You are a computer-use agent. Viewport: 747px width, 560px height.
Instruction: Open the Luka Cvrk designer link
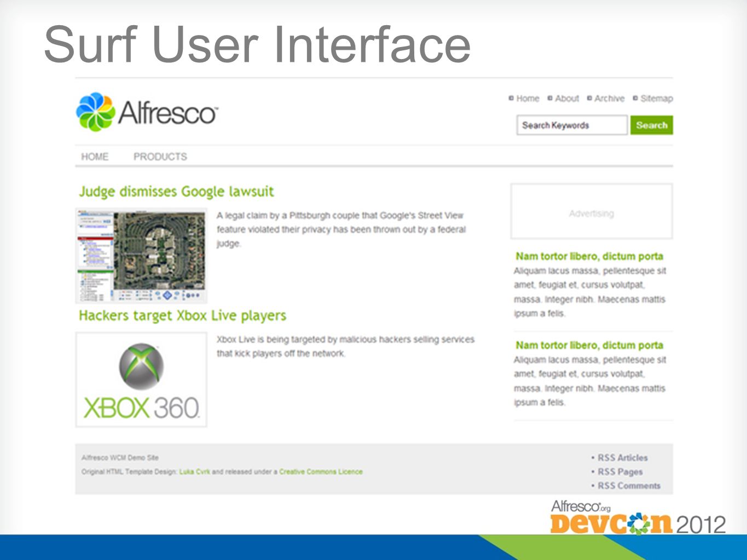tap(195, 471)
